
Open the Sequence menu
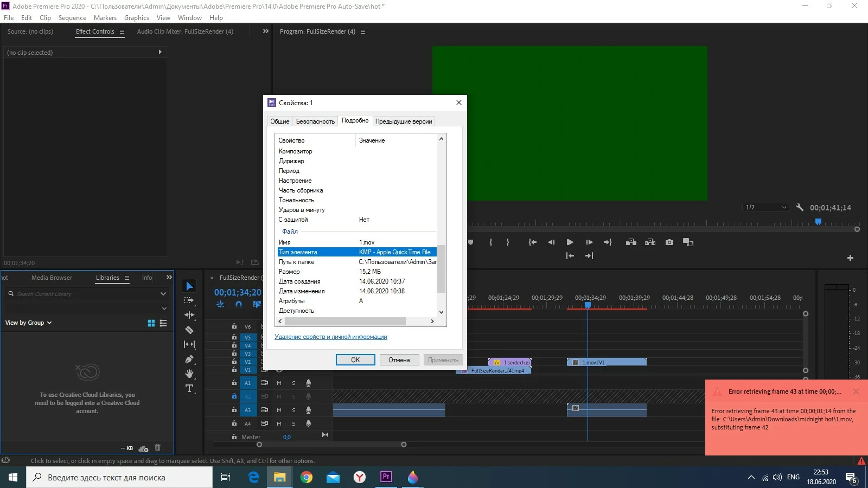tap(72, 18)
